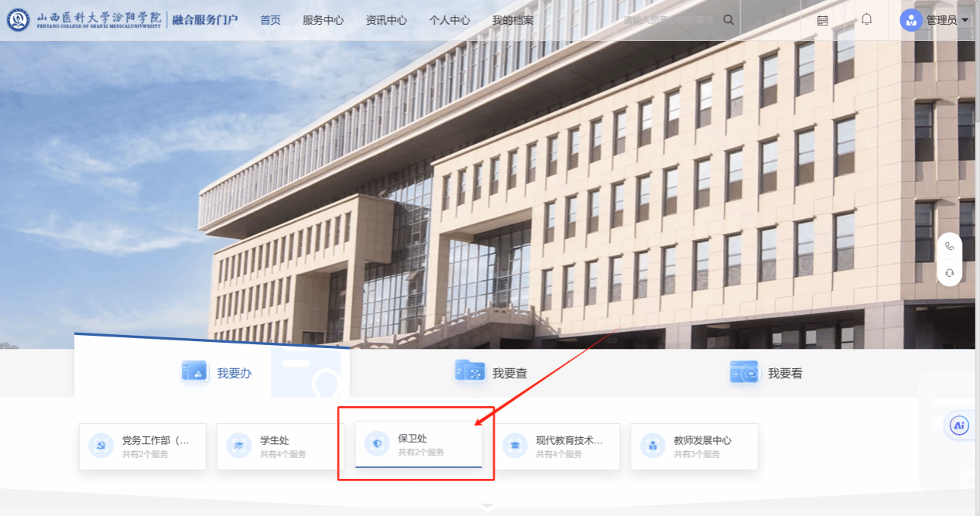Go to 首页 in navigation
The height and width of the screenshot is (516, 980).
point(270,20)
